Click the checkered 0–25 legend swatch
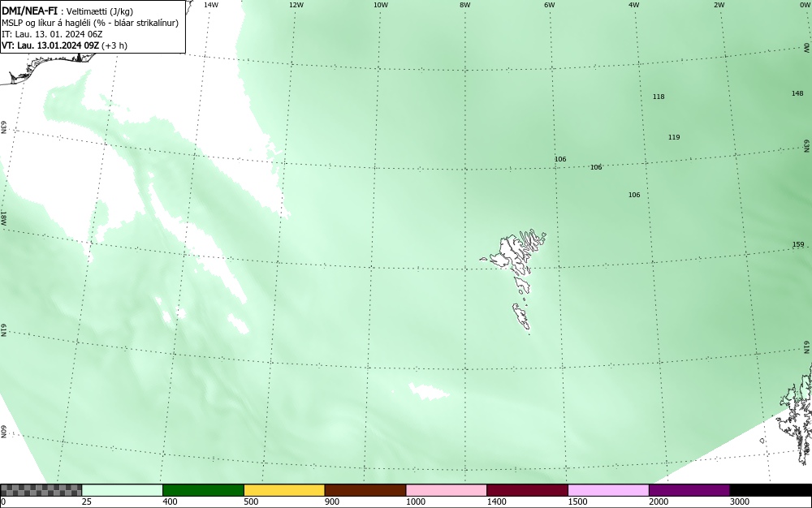Viewport: 812px width, 508px height. coord(41,490)
